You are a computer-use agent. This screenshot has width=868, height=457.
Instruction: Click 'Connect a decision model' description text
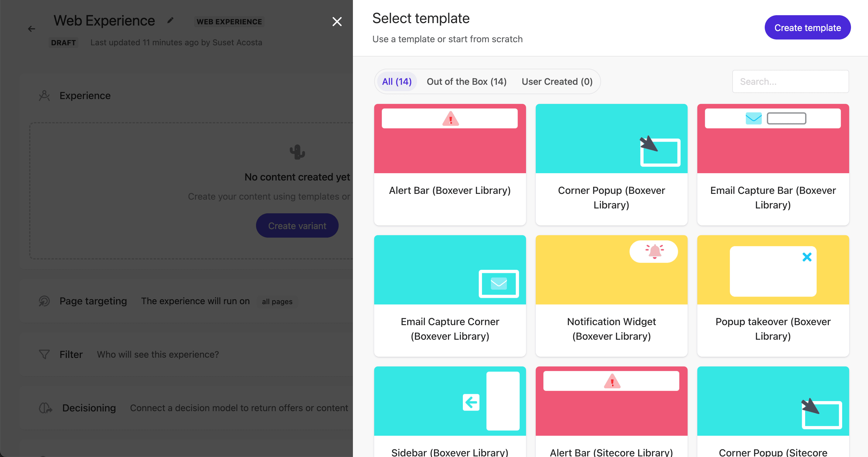(x=239, y=408)
